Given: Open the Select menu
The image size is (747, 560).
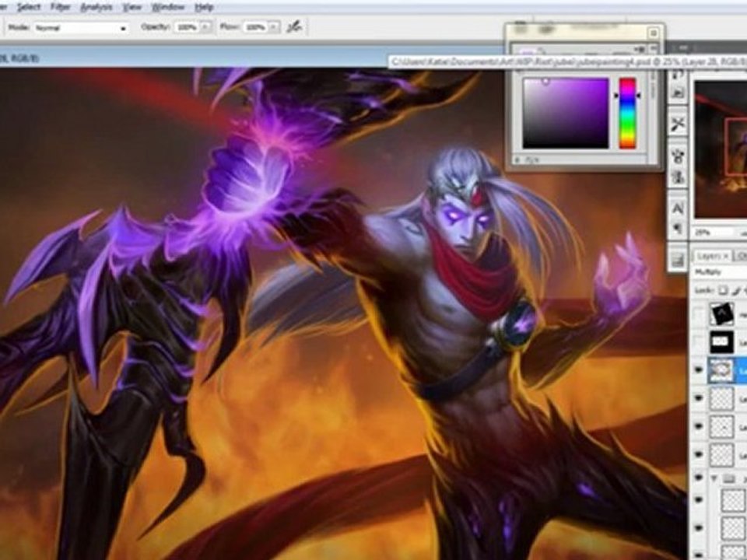Looking at the screenshot, I should (29, 7).
